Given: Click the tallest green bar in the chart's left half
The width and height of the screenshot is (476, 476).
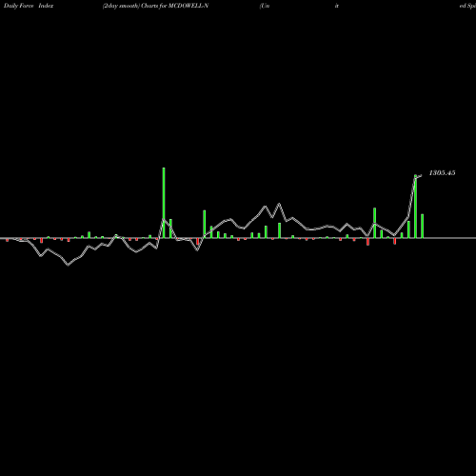Looking at the screenshot, I should [164, 203].
